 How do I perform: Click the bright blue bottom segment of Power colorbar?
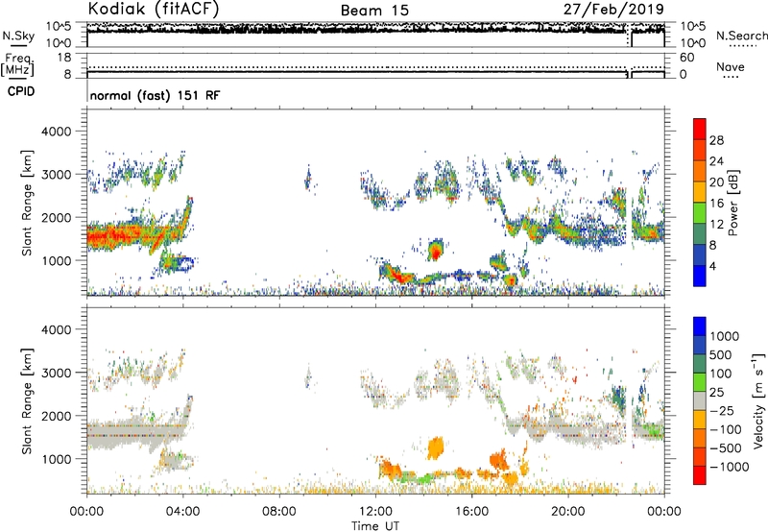click(700, 276)
